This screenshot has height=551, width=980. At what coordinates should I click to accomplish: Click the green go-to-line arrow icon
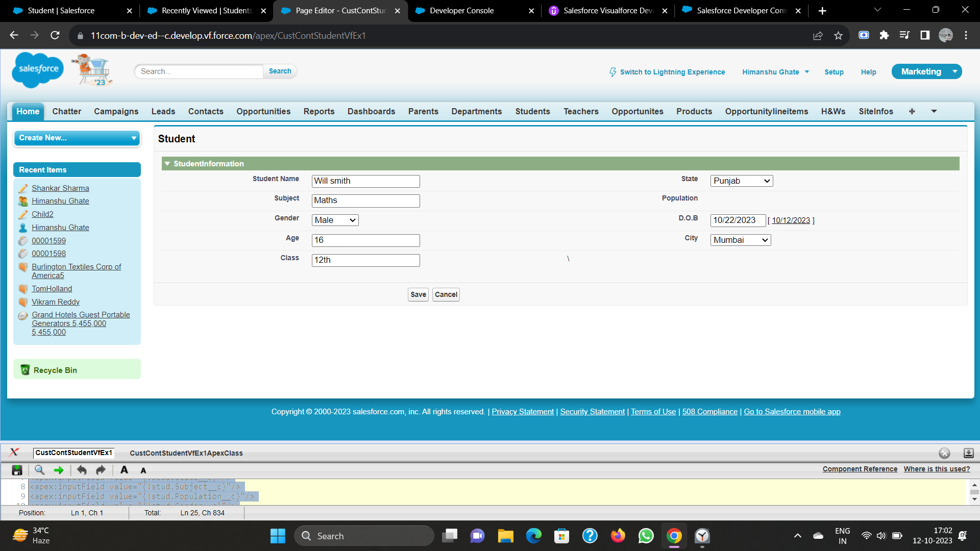pyautogui.click(x=59, y=470)
